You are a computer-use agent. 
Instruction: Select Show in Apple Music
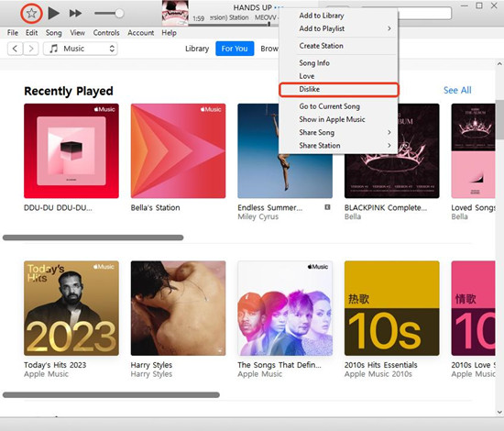tap(338, 119)
